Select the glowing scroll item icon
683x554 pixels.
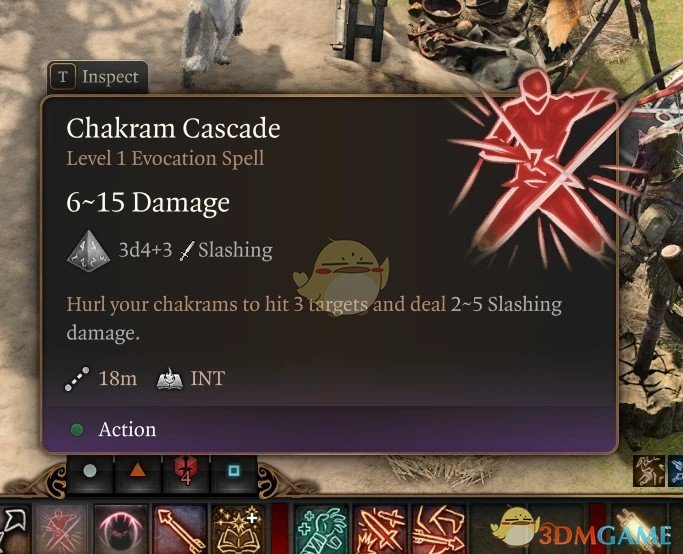pyautogui.click(x=636, y=530)
